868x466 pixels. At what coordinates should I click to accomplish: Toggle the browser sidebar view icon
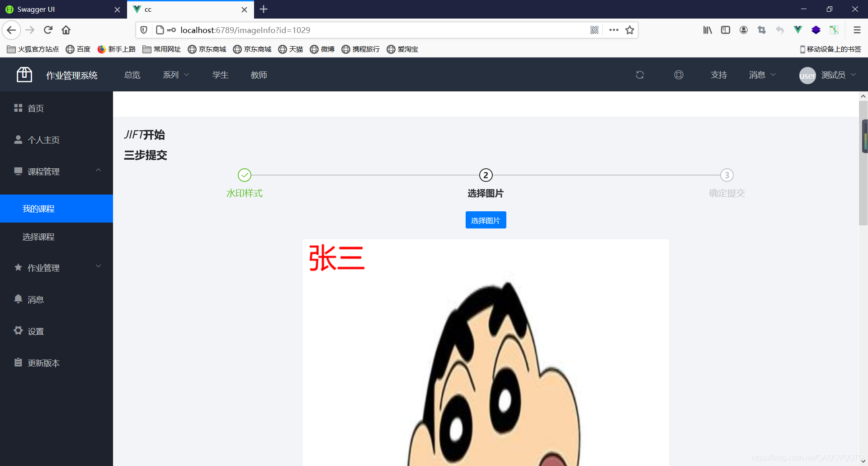pos(726,30)
